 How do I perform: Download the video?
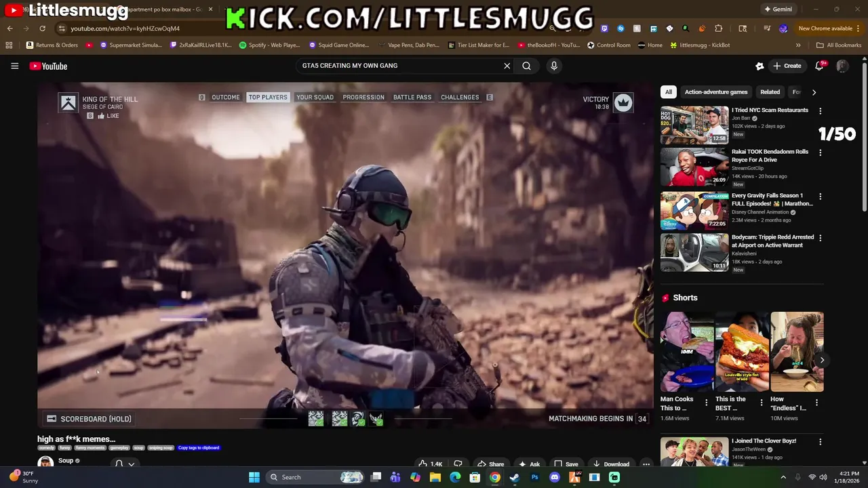pos(610,464)
